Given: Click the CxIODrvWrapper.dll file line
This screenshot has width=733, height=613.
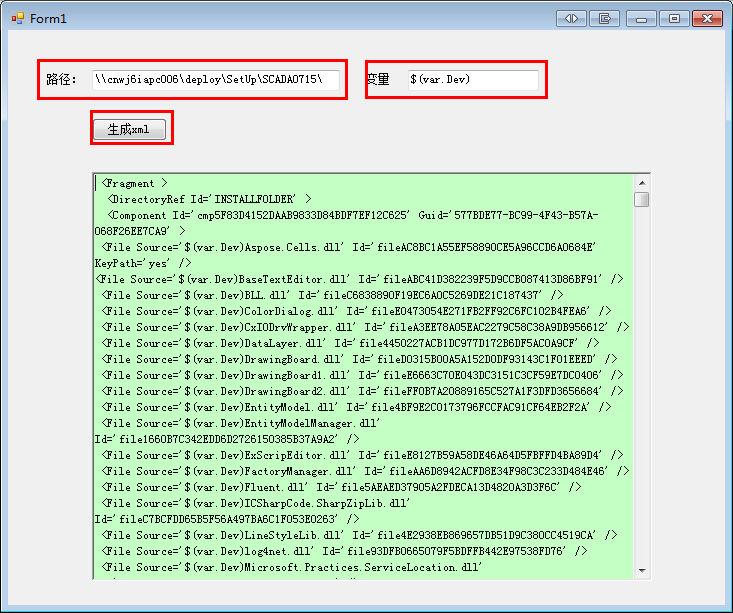Looking at the screenshot, I should tap(365, 327).
